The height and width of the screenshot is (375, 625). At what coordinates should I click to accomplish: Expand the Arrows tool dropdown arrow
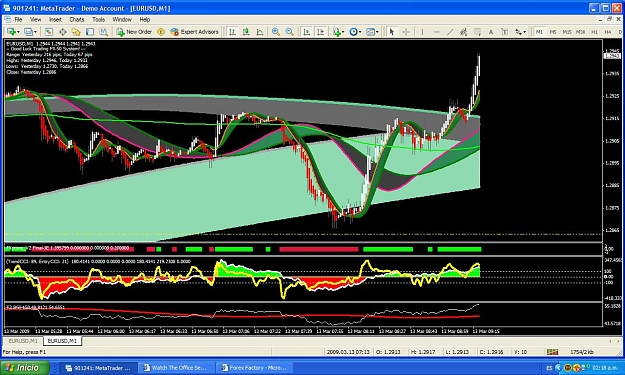coord(525,32)
